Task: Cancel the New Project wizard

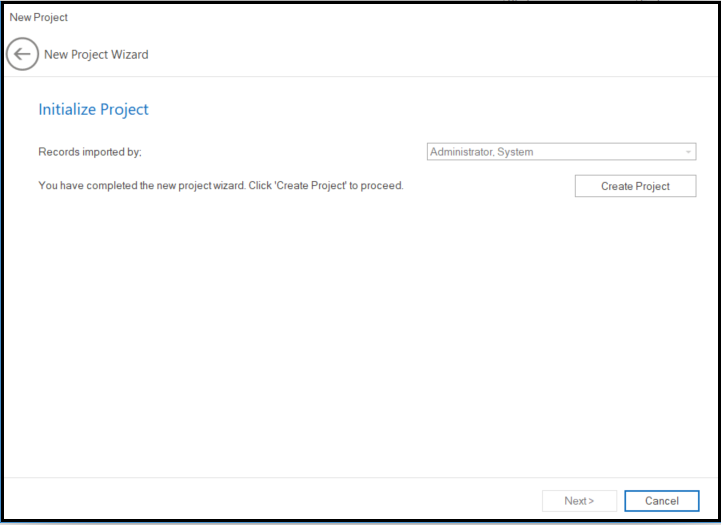Action: click(x=661, y=501)
